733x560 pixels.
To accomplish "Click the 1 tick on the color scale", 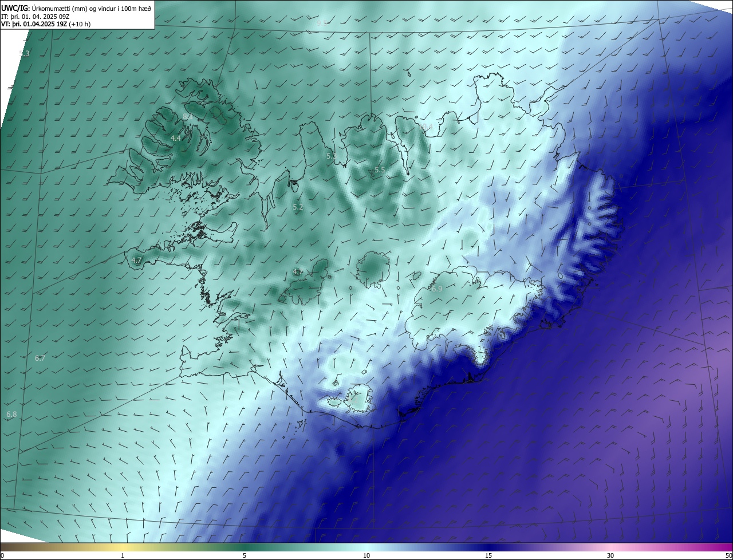I will [x=123, y=556].
